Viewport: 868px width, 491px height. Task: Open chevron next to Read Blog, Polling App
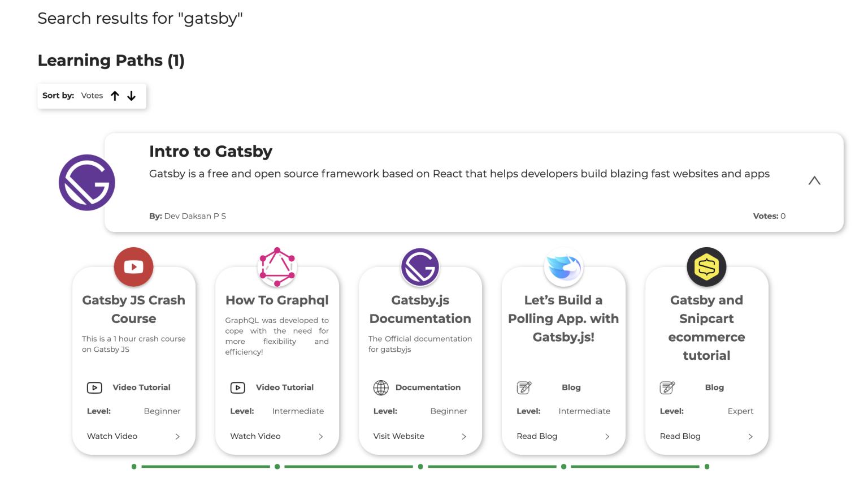(607, 437)
